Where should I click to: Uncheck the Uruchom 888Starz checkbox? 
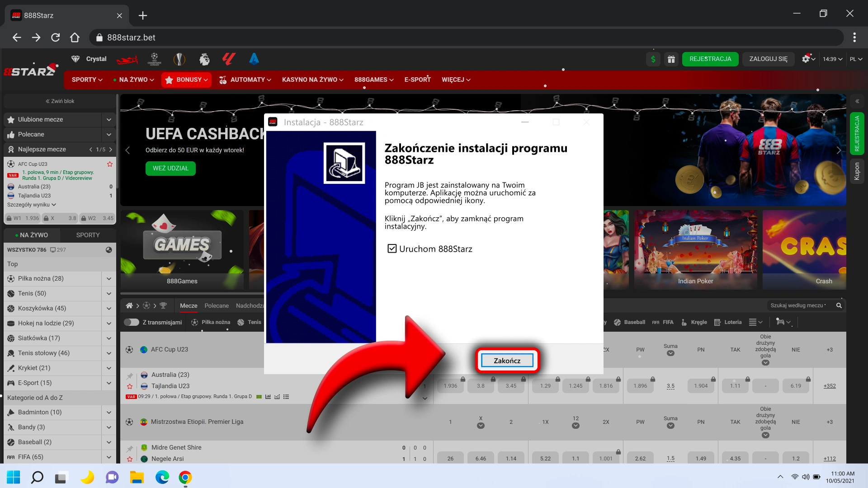(392, 249)
